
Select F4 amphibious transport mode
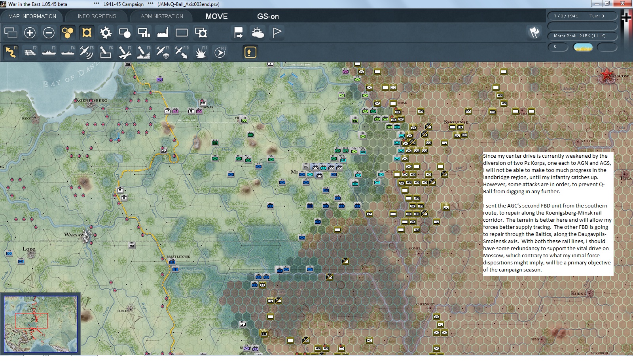click(x=68, y=52)
